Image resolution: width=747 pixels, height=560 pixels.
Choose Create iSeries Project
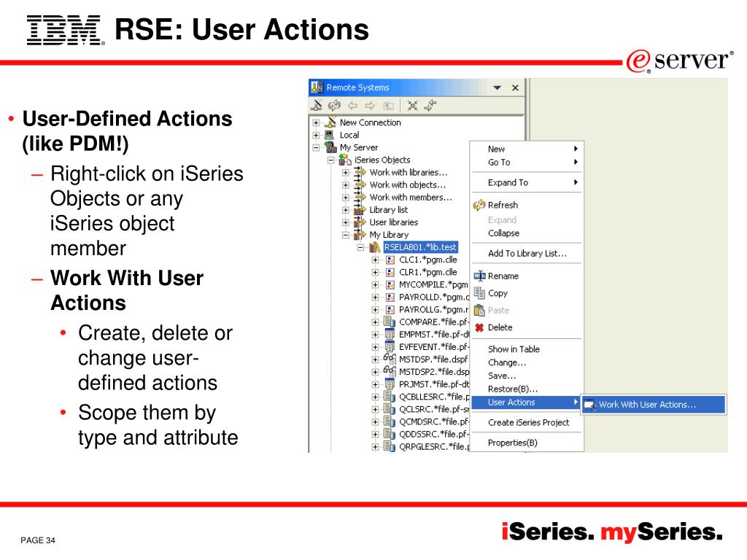tap(528, 423)
